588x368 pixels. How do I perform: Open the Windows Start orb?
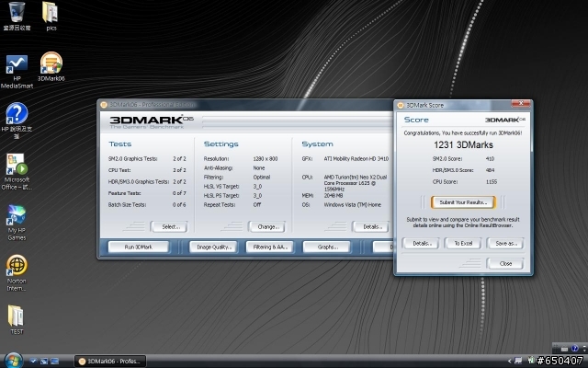(14, 361)
